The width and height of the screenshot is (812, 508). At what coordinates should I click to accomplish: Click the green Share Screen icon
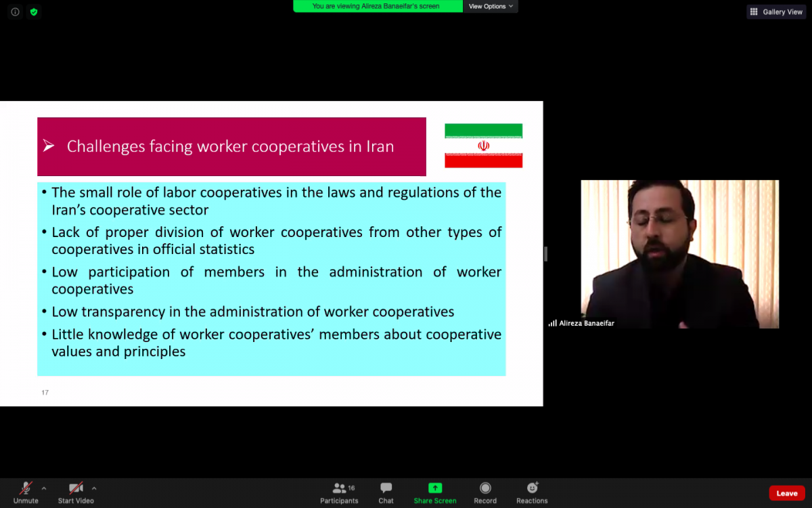(x=435, y=488)
